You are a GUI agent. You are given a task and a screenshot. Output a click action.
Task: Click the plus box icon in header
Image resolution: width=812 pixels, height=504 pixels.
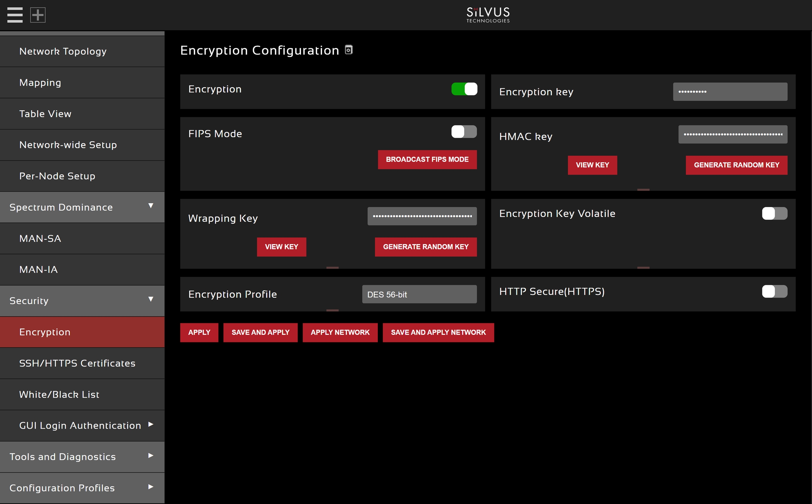[x=38, y=15]
